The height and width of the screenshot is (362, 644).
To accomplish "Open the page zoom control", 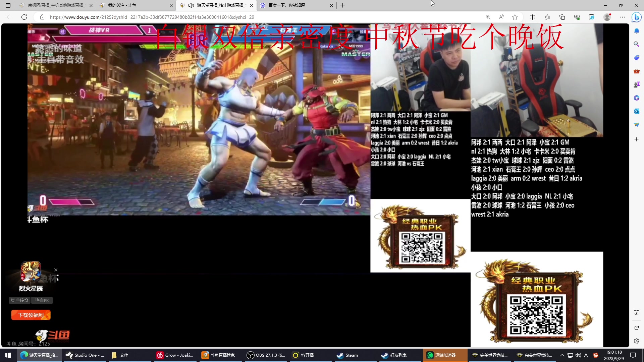I will [x=488, y=17].
